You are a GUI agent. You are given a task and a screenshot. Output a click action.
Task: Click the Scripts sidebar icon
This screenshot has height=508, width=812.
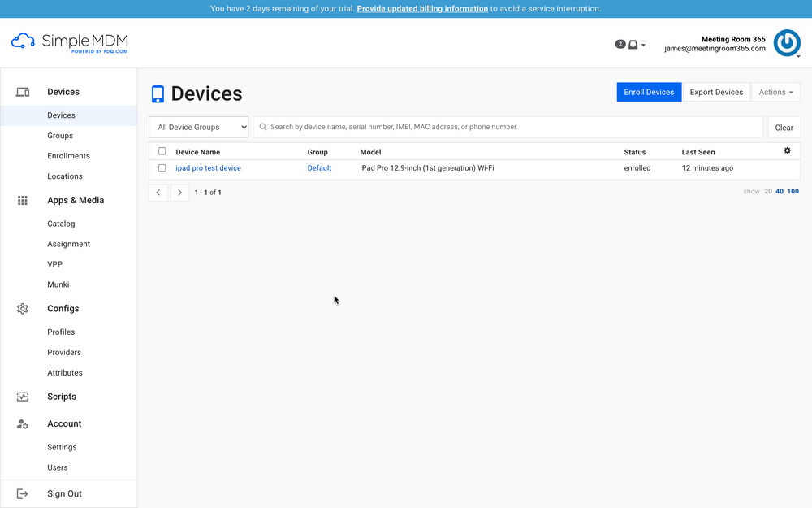(x=22, y=396)
